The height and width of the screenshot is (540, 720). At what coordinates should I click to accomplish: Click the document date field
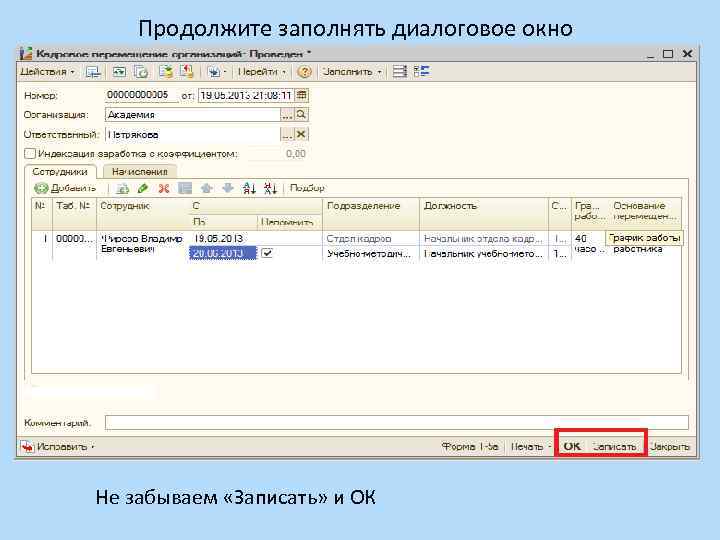tap(246, 96)
